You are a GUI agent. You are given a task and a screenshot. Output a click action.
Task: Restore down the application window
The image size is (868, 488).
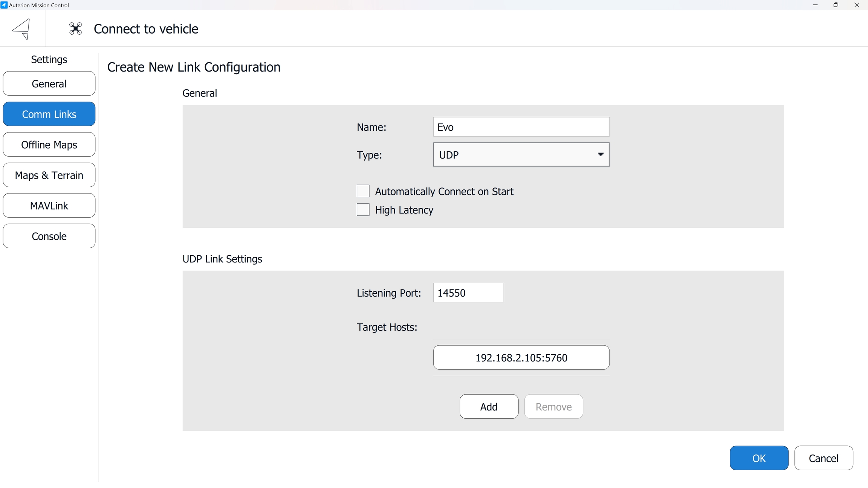(x=836, y=5)
